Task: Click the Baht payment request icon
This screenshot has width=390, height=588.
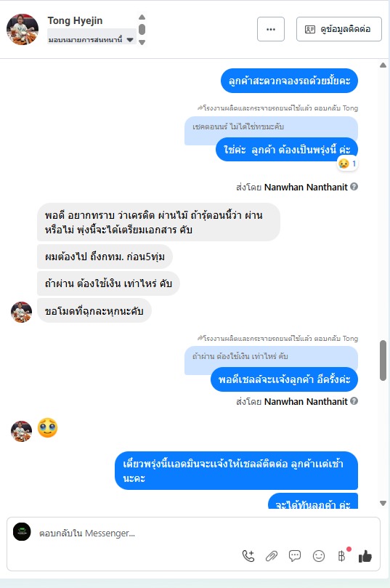Action: click(341, 556)
